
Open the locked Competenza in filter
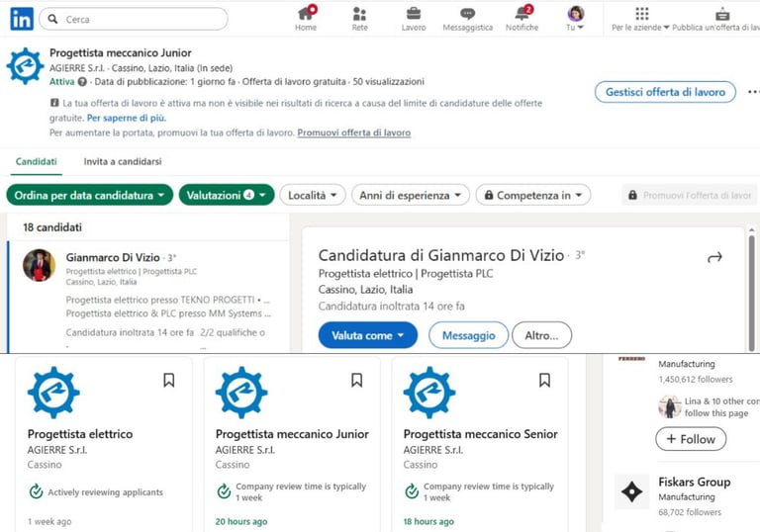[532, 195]
